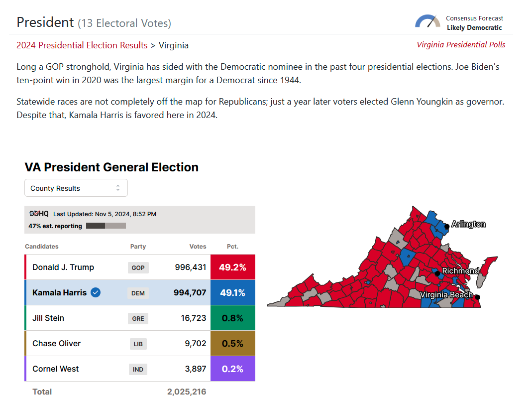Viewport: 532px width, 399px height.
Task: Click the up-down arrows in County Results selector
Action: point(118,188)
